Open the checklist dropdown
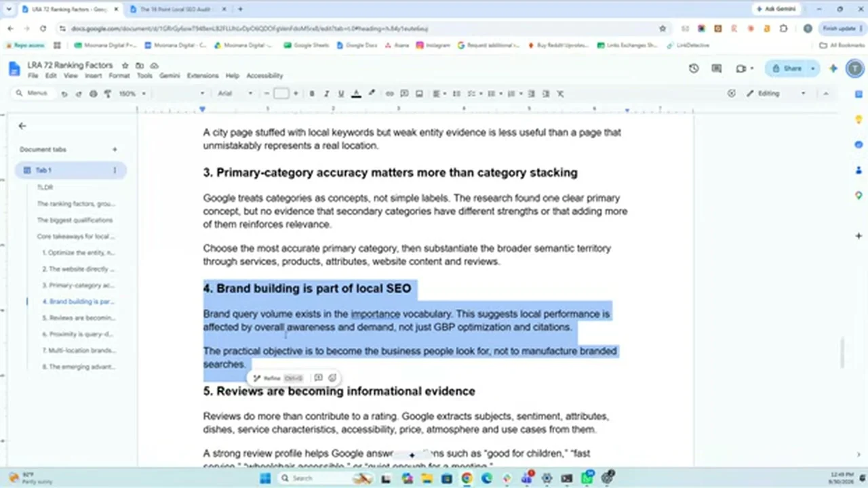The height and width of the screenshot is (488, 868). point(474,94)
